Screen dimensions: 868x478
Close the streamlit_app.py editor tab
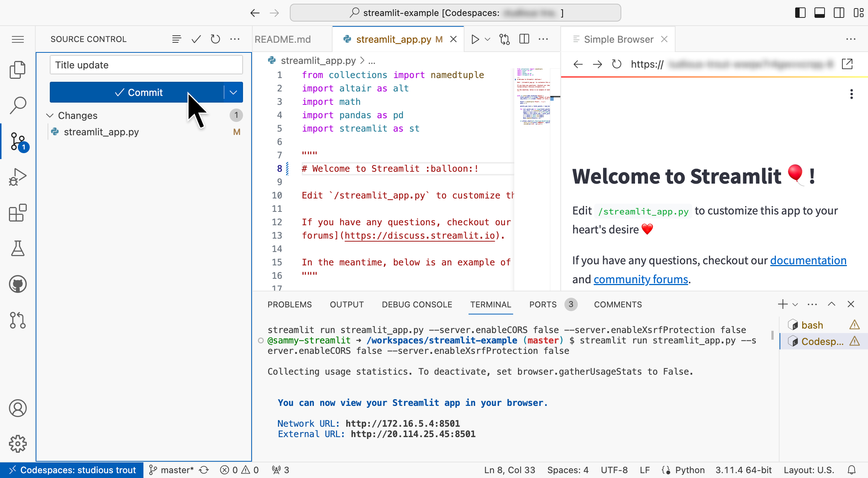[453, 39]
